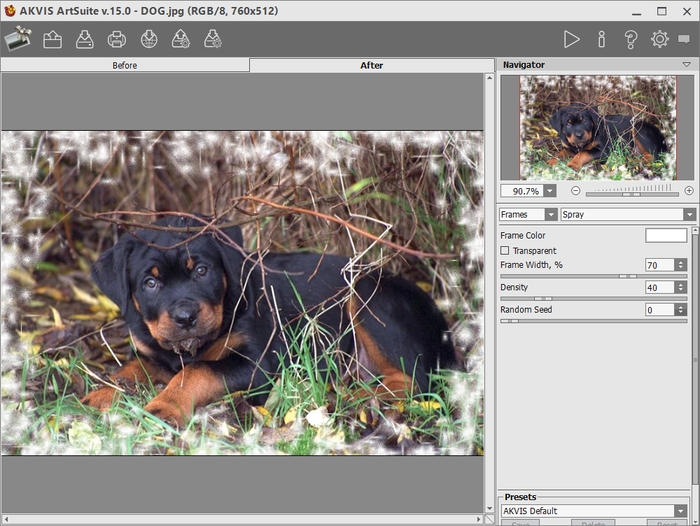The height and width of the screenshot is (526, 700).
Task: Click the dog photo in the After view
Action: click(x=242, y=293)
